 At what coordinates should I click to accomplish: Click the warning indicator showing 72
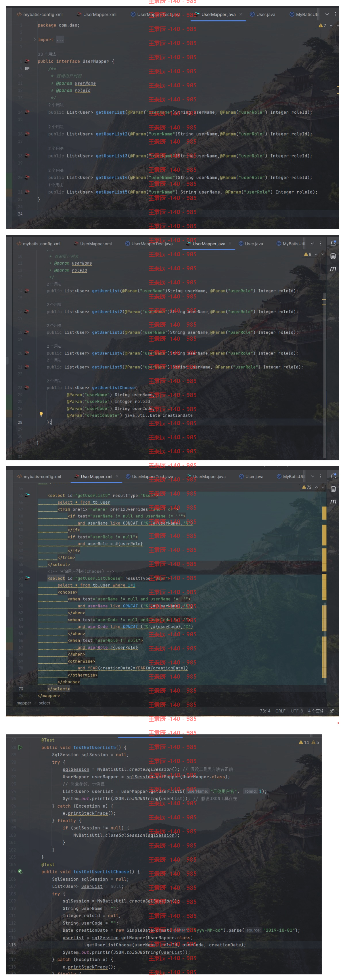pyautogui.click(x=306, y=487)
